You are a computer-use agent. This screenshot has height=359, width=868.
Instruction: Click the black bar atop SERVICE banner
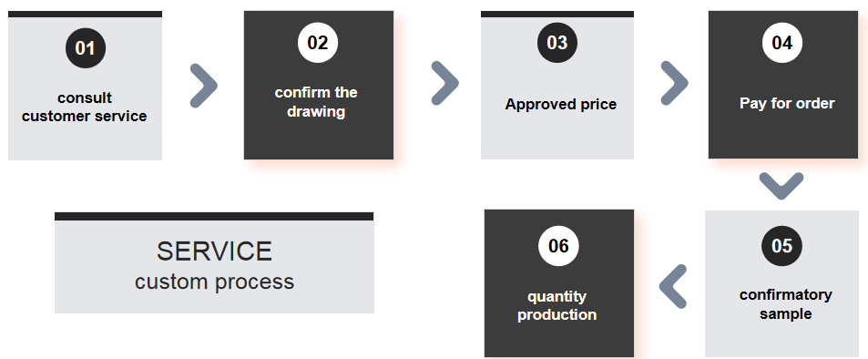(214, 216)
